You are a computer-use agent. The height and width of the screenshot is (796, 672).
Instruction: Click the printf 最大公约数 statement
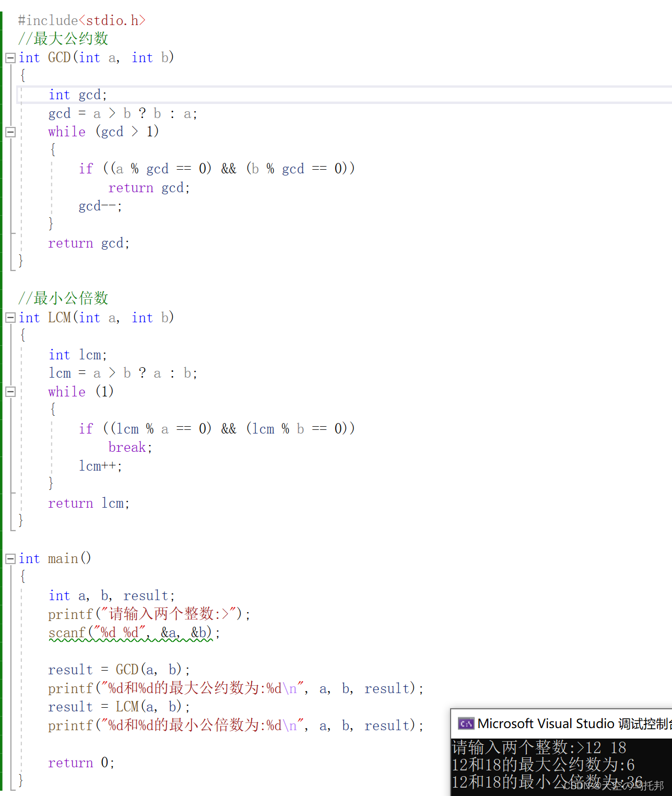tap(235, 688)
